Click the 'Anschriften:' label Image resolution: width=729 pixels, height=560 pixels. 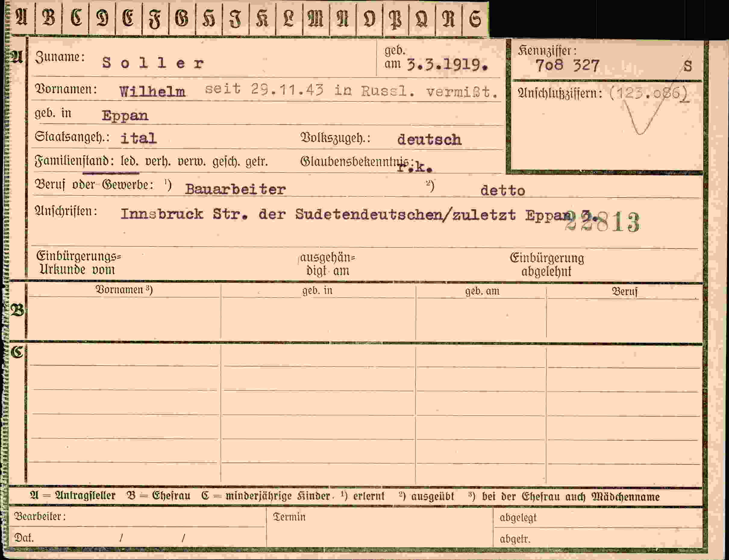66,211
